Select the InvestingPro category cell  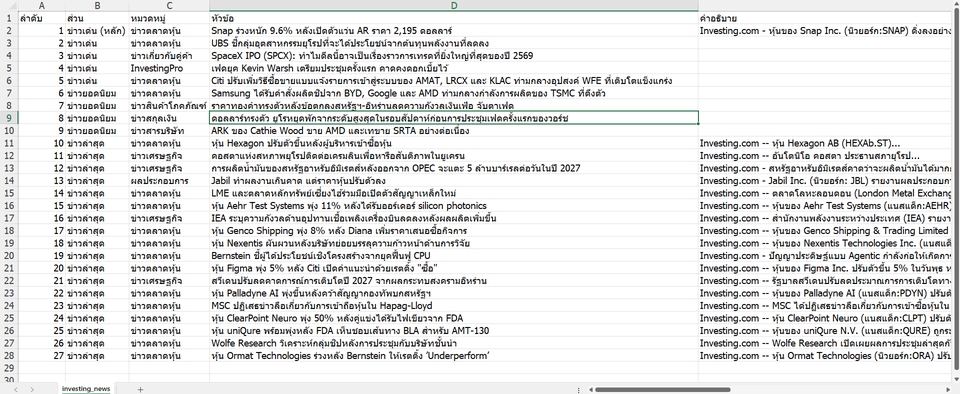[169, 68]
